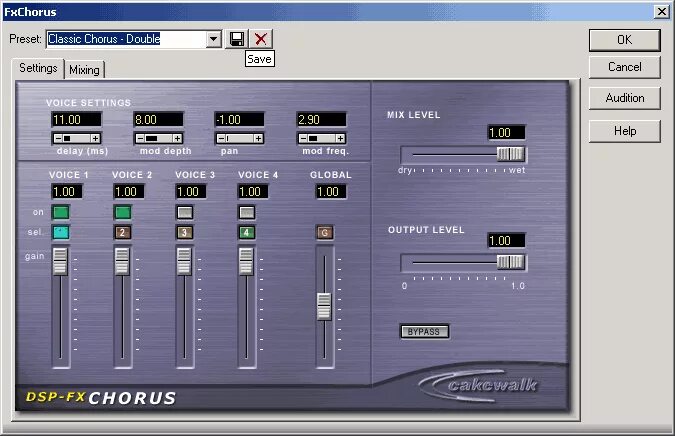675x436 pixels.
Task: Toggle Voice 1 on switch
Action: pyautogui.click(x=61, y=212)
